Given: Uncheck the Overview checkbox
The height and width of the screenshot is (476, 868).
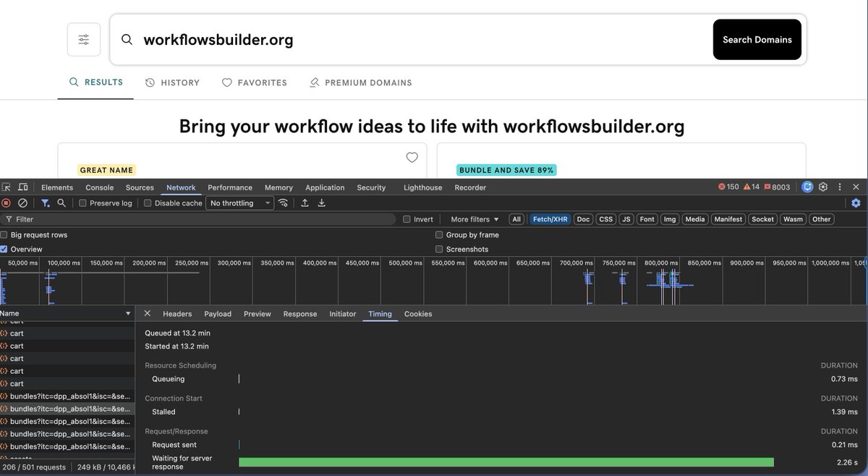Looking at the screenshot, I should [x=4, y=249].
